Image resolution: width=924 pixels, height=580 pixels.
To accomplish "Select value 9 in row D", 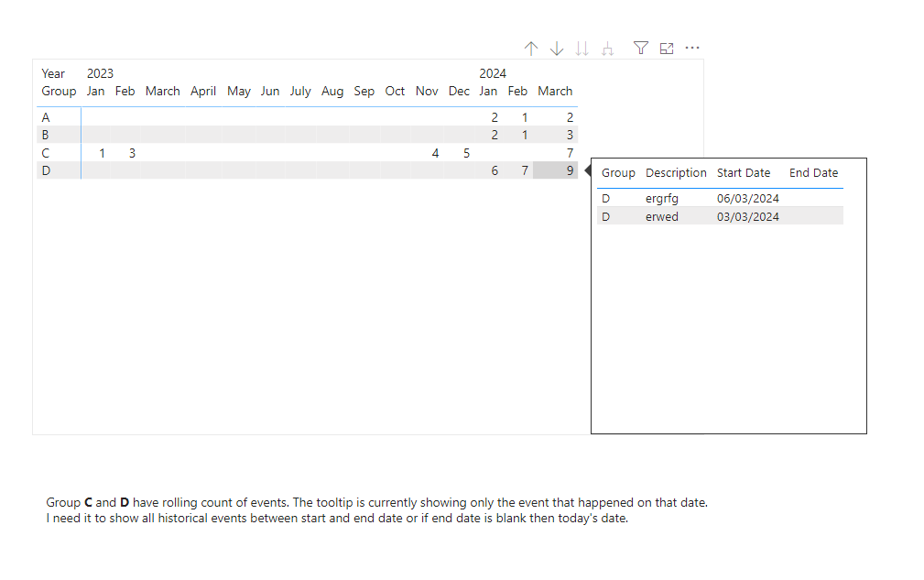I will [x=570, y=171].
